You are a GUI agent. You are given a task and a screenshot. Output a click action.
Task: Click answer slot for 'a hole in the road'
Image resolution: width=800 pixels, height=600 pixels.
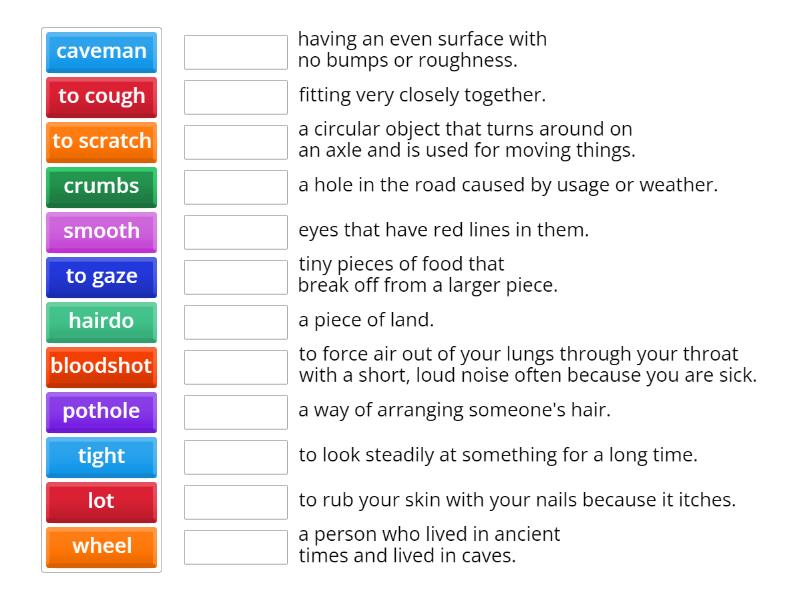coord(235,187)
